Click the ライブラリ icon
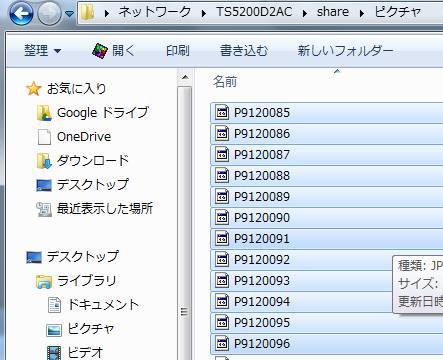 [x=44, y=281]
